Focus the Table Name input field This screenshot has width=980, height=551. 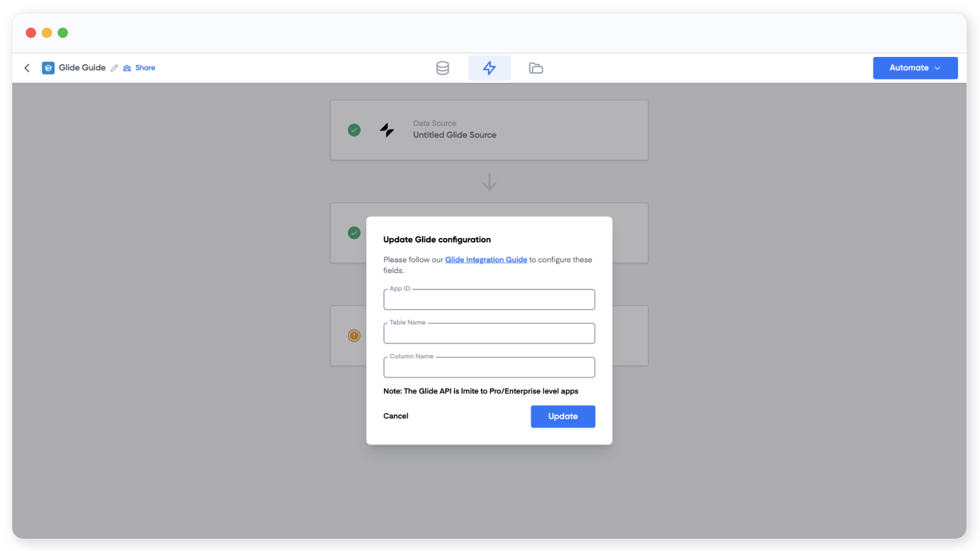[489, 334]
